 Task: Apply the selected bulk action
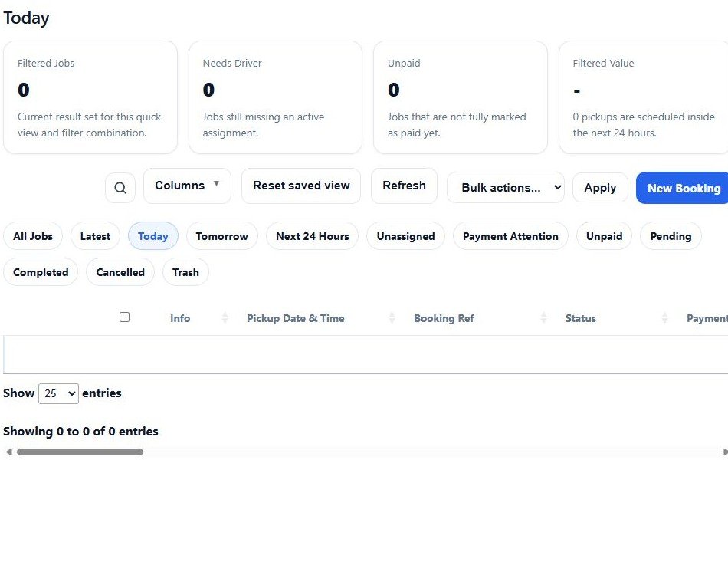600,188
